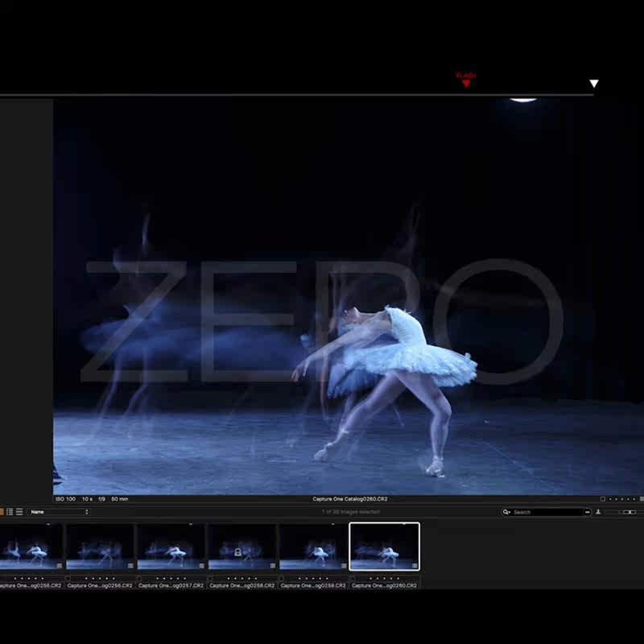This screenshot has width=644, height=644.
Task: Click the user icon beside thumbnail slider
Action: [x=598, y=512]
